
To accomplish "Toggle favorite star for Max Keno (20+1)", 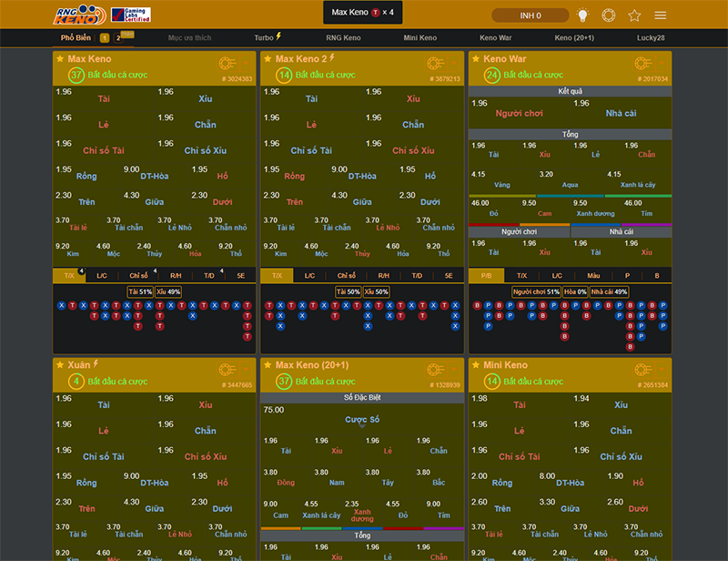I will (x=268, y=365).
